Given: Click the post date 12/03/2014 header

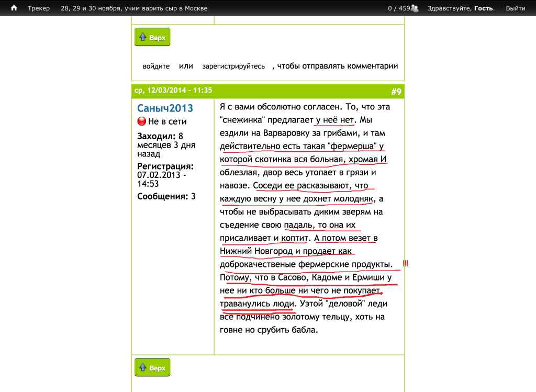Looking at the screenshot, I should (173, 91).
